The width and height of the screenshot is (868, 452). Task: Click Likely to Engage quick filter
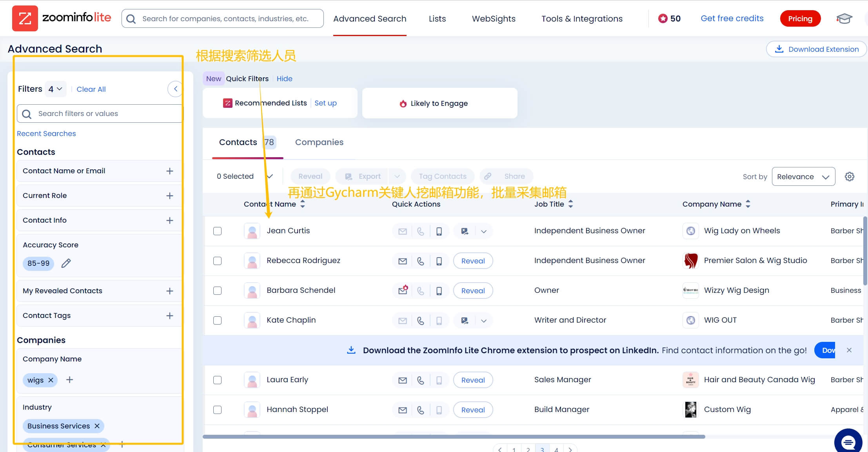tap(439, 103)
